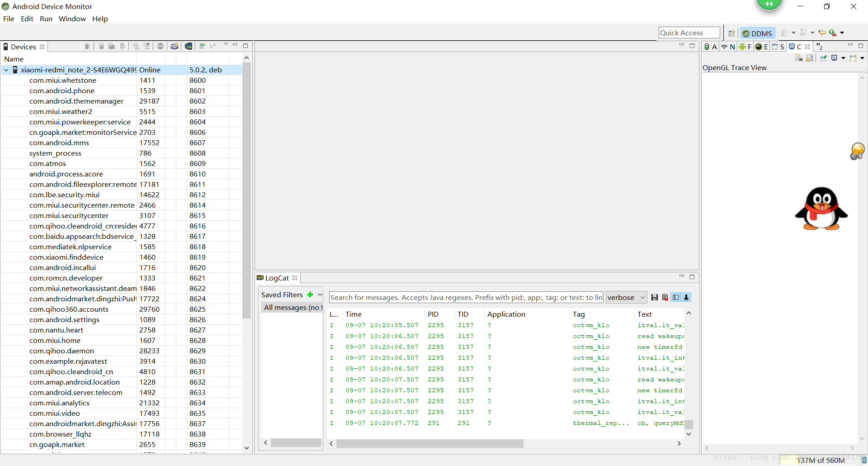Open the Window menu

click(x=72, y=19)
